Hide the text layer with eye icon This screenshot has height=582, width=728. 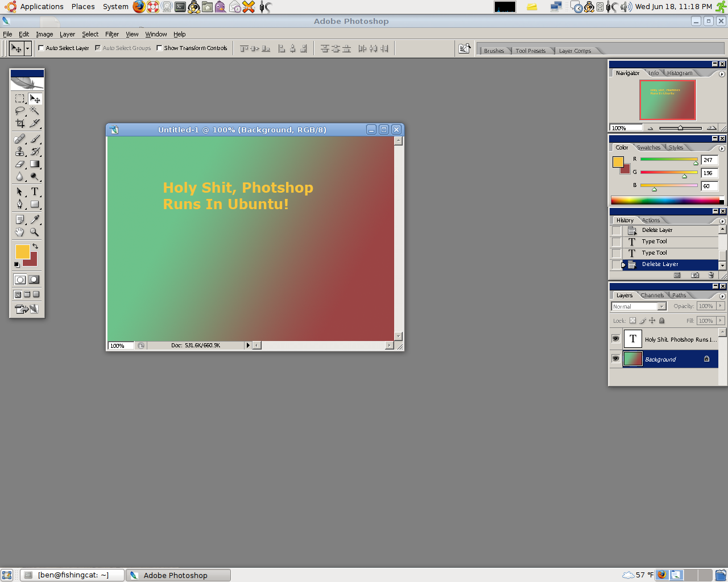pos(615,339)
